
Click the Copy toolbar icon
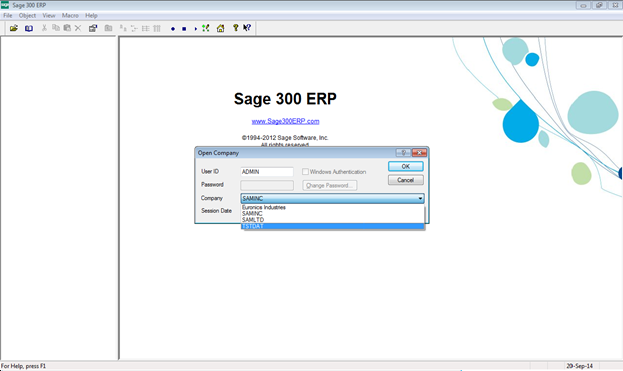click(56, 28)
